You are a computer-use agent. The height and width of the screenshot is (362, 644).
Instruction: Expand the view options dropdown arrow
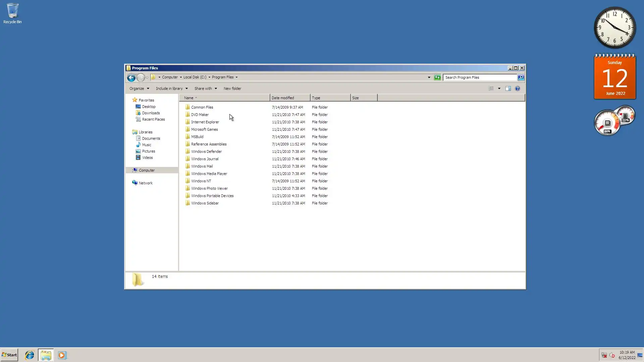[499, 88]
